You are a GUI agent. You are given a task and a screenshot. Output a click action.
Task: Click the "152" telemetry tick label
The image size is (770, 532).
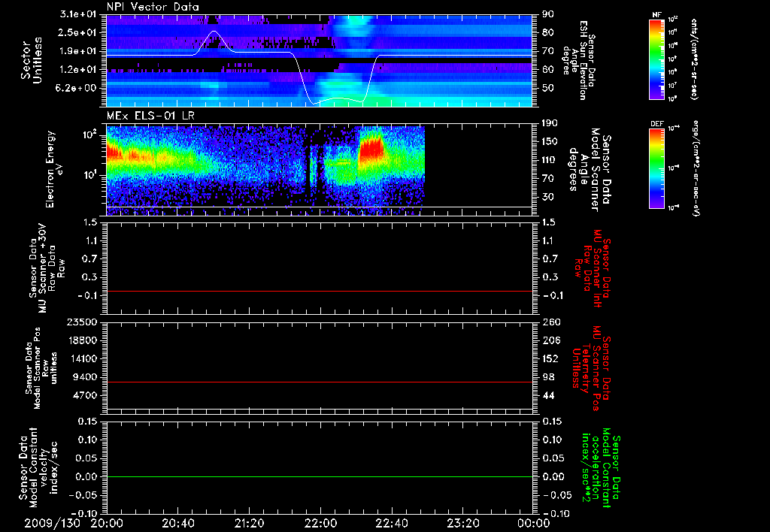[551, 358]
